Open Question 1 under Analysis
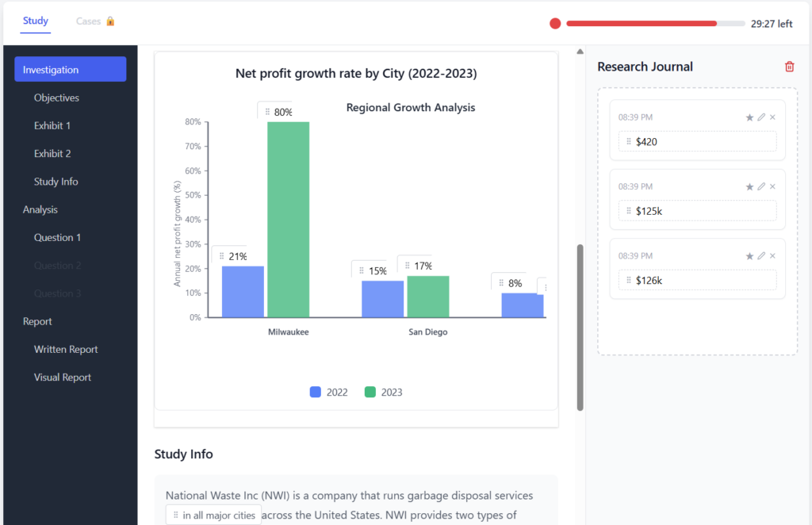Viewport: 812px width, 525px height. click(x=57, y=237)
